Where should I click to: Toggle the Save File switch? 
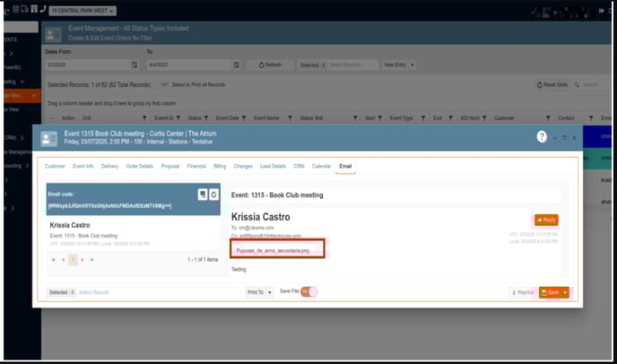309,291
